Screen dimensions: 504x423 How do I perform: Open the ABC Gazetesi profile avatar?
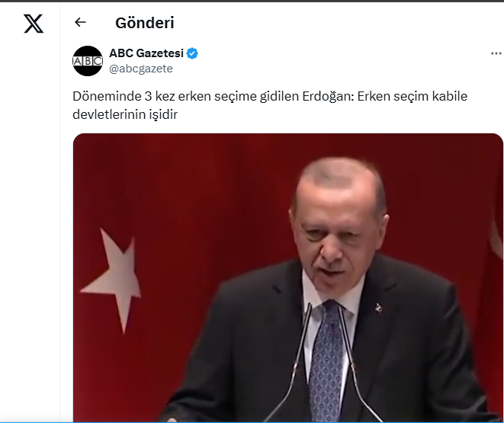point(88,61)
